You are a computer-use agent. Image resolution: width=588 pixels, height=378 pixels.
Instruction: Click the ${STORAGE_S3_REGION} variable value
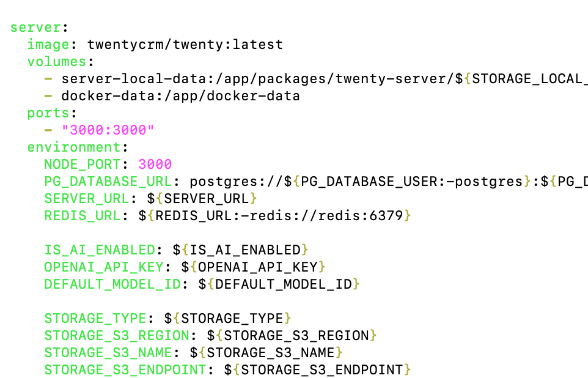(292, 336)
